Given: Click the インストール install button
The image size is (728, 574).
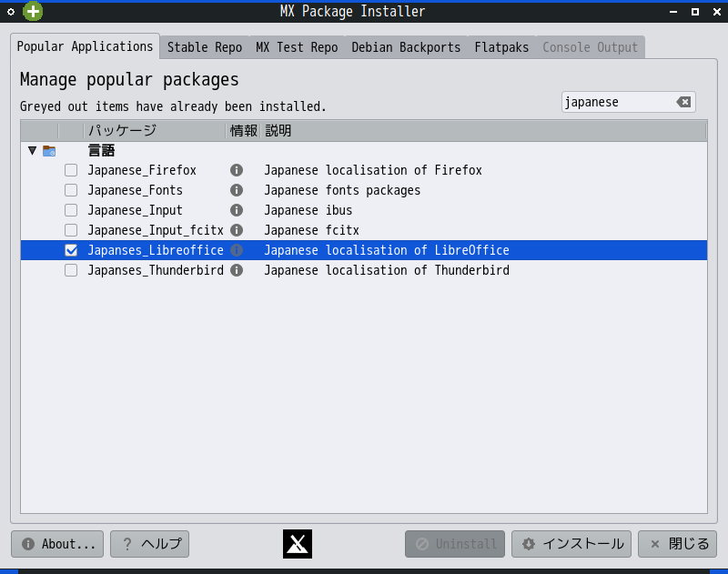Looking at the screenshot, I should 571,544.
